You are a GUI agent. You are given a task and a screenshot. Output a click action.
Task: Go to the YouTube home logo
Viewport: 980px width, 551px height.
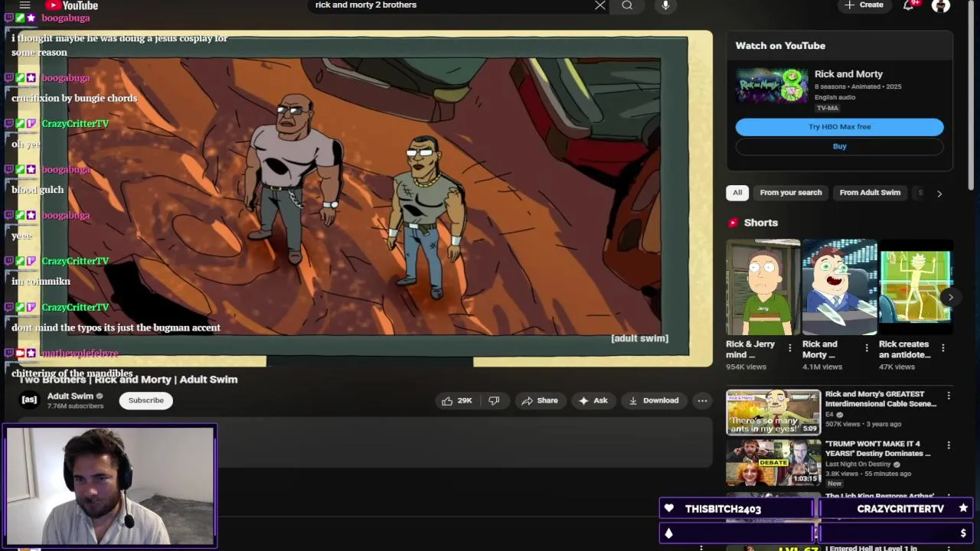click(x=71, y=5)
